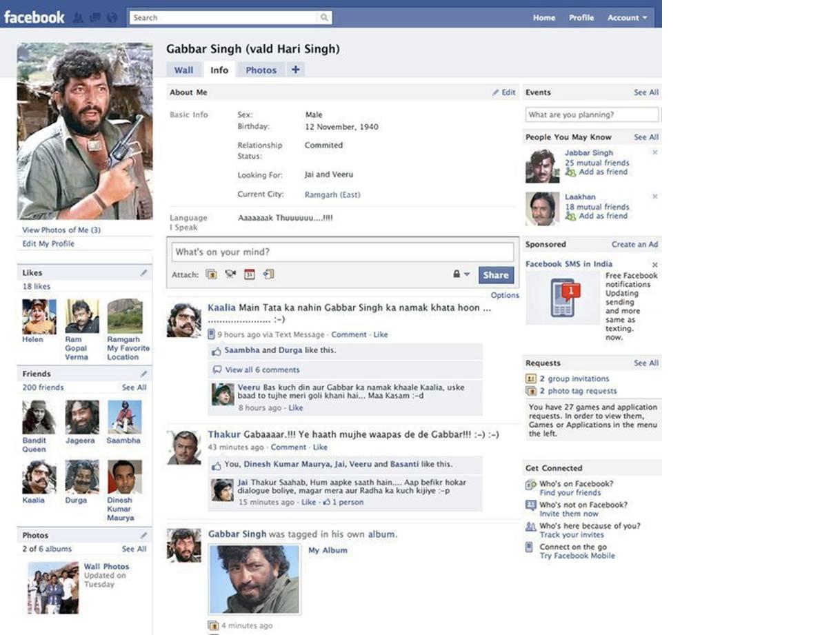Like Kaalia's text message post
Image resolution: width=840 pixels, height=635 pixels.
381,334
